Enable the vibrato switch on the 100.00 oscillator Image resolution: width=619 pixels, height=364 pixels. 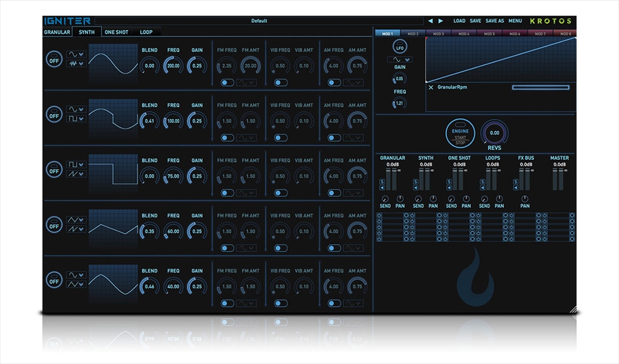coord(280,138)
